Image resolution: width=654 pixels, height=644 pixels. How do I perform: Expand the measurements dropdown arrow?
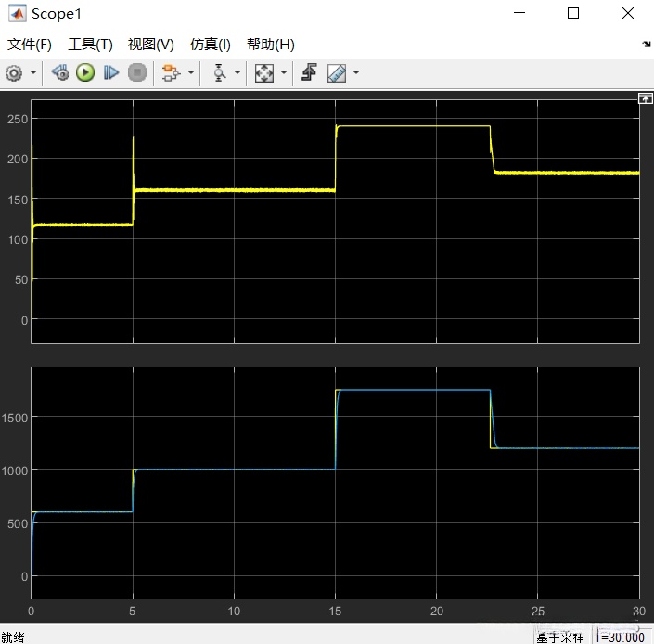[x=356, y=73]
